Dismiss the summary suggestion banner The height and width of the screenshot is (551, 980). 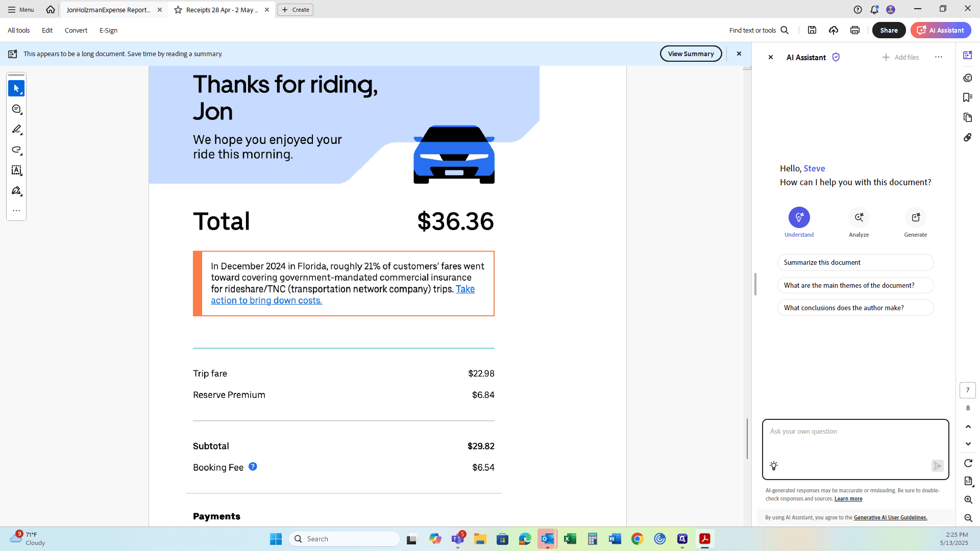click(x=739, y=54)
